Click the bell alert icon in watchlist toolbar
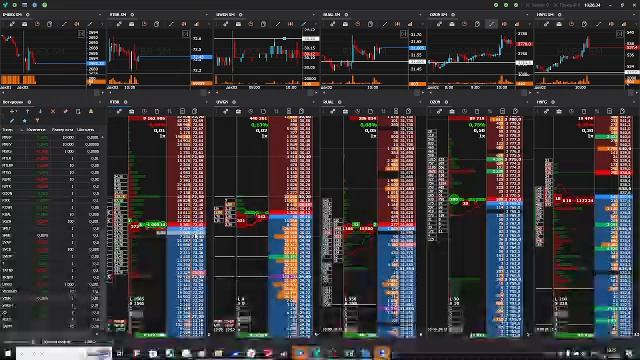Viewport: 640px width, 360px height. tap(91, 111)
